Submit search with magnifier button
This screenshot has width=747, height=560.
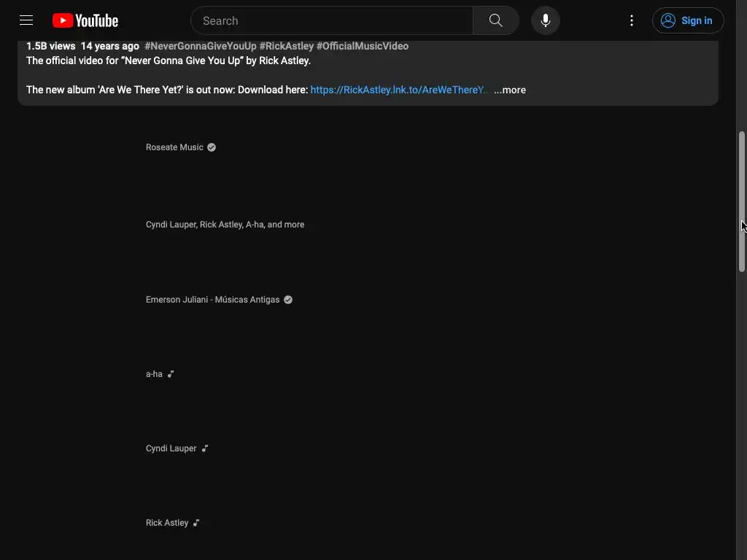tap(496, 20)
